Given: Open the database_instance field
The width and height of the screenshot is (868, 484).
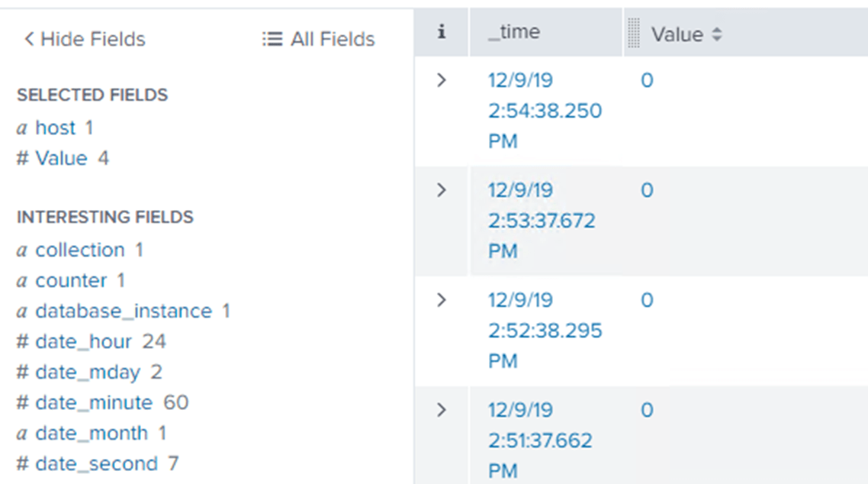Looking at the screenshot, I should click(123, 311).
